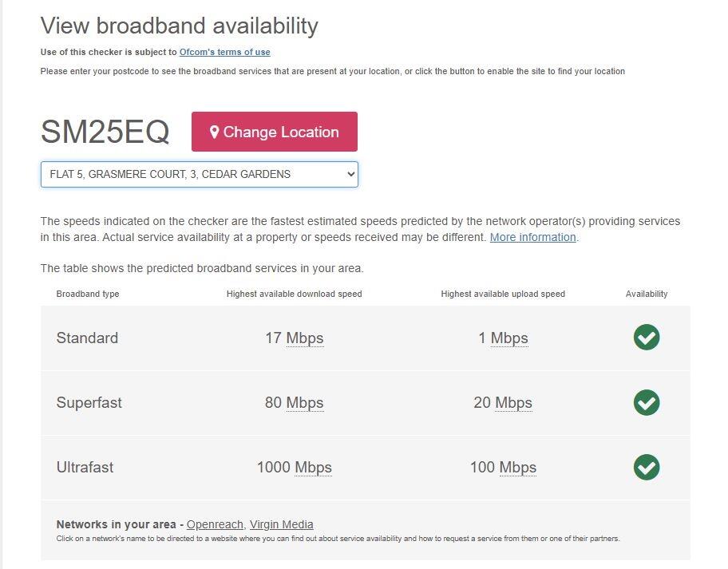The height and width of the screenshot is (569, 728).
Task: Expand the property list for SM25EQ
Action: pyautogui.click(x=198, y=174)
